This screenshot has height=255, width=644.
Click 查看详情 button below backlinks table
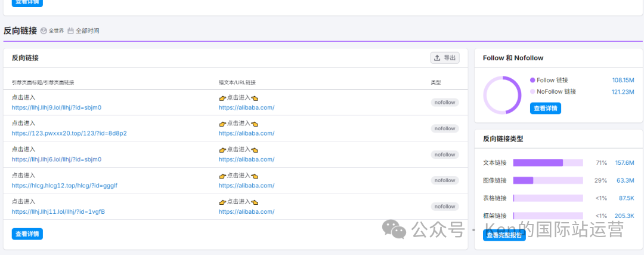click(27, 234)
